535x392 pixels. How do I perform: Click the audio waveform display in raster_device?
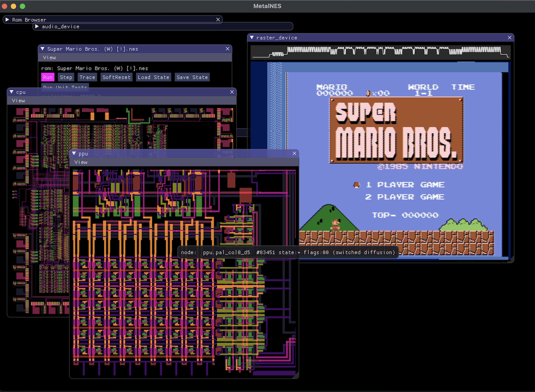pos(380,52)
